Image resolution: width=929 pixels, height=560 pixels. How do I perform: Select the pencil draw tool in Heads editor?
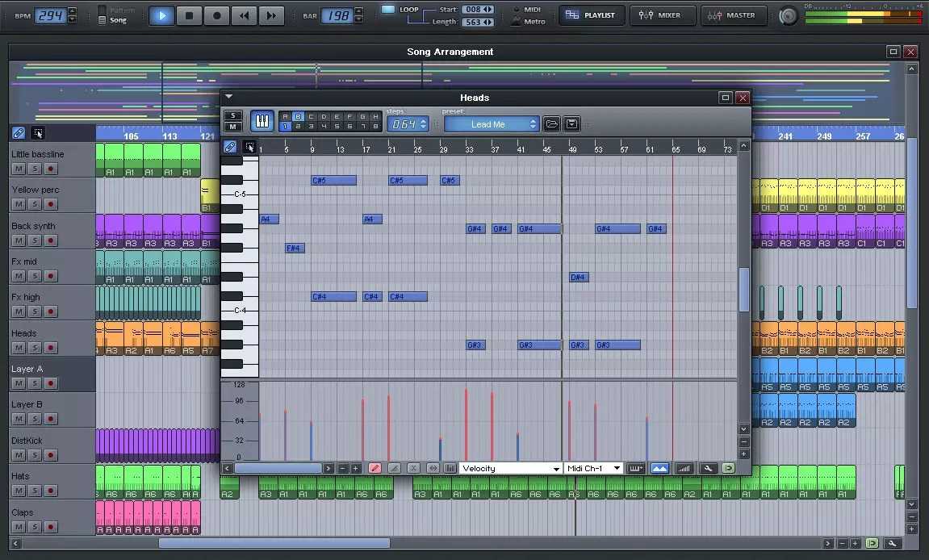point(375,468)
